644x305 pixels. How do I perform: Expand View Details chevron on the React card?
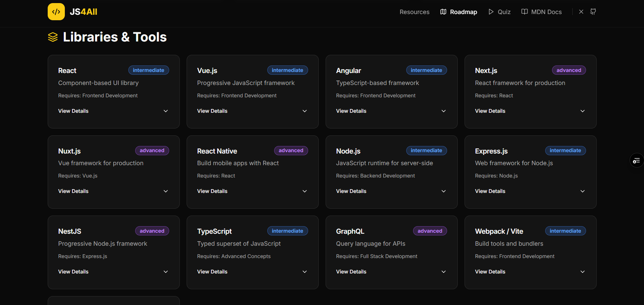pyautogui.click(x=166, y=111)
